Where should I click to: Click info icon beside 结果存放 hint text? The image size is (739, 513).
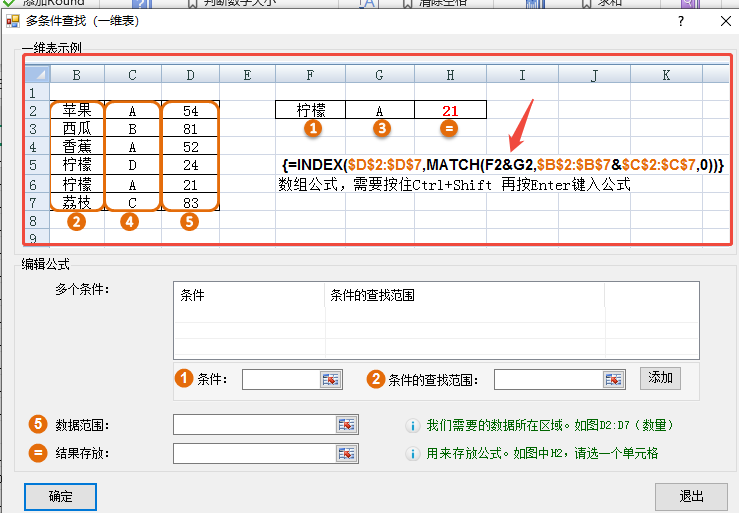pos(412,454)
